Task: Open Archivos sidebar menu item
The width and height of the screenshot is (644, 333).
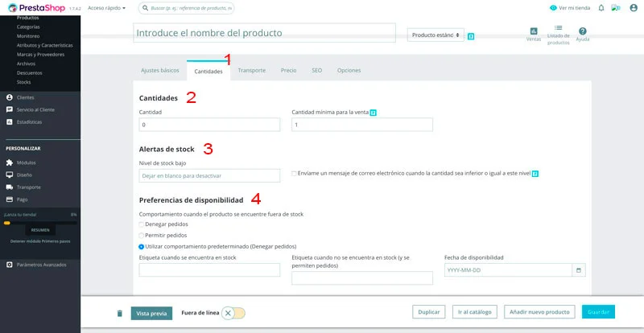Action: point(26,64)
